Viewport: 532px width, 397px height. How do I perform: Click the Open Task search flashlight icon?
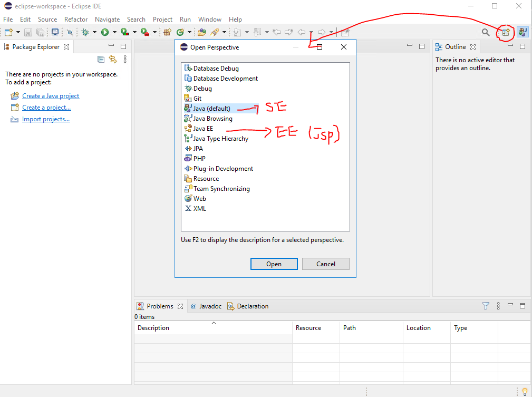click(x=215, y=32)
